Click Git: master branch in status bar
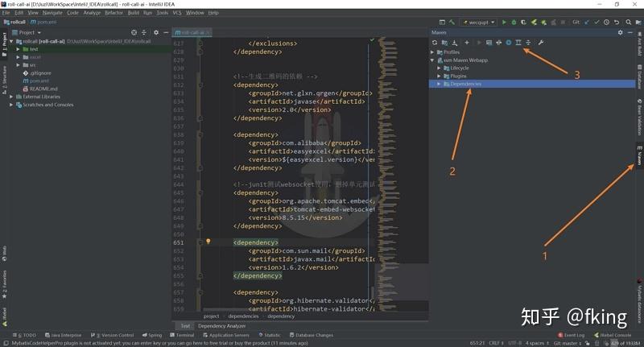 (x=567, y=343)
